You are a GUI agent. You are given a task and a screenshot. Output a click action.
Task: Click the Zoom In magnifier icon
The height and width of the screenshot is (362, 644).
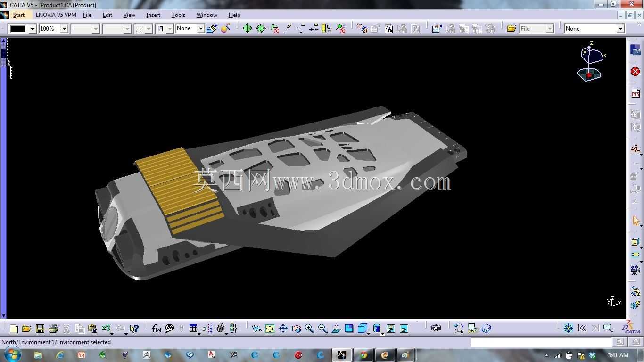coord(310,329)
